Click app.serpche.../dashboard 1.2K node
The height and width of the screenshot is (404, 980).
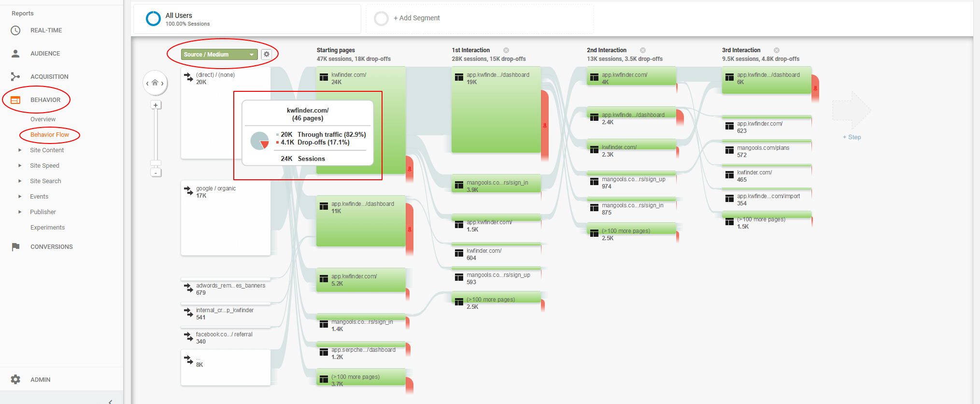tap(361, 351)
